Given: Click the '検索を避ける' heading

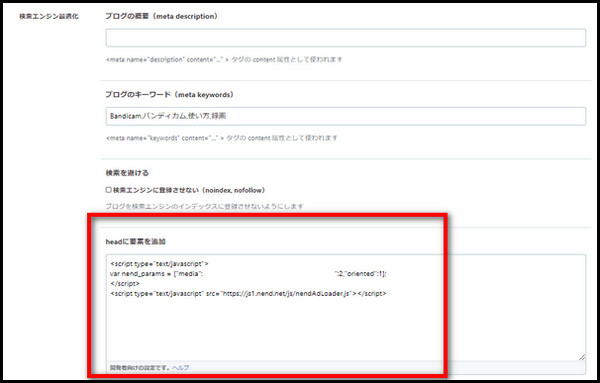Looking at the screenshot, I should (127, 173).
